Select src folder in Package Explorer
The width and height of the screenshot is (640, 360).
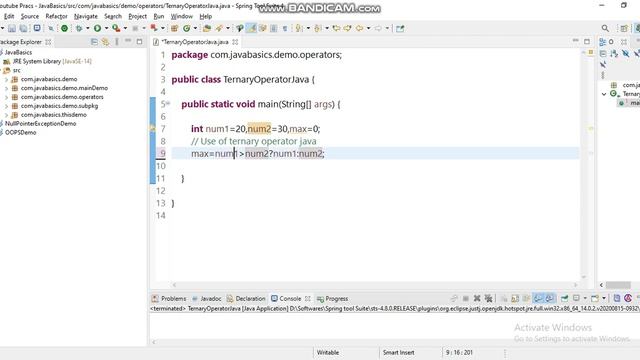click(x=12, y=70)
